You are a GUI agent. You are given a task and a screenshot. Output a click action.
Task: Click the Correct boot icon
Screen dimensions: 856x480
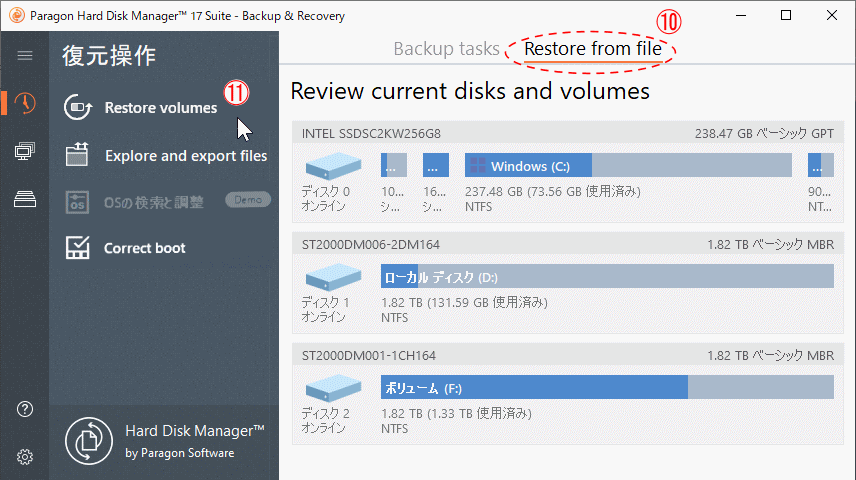[78, 248]
